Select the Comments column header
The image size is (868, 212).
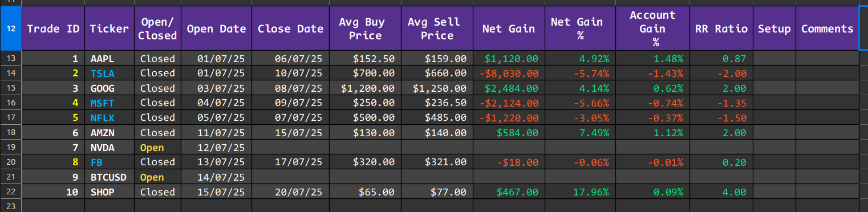tap(827, 28)
